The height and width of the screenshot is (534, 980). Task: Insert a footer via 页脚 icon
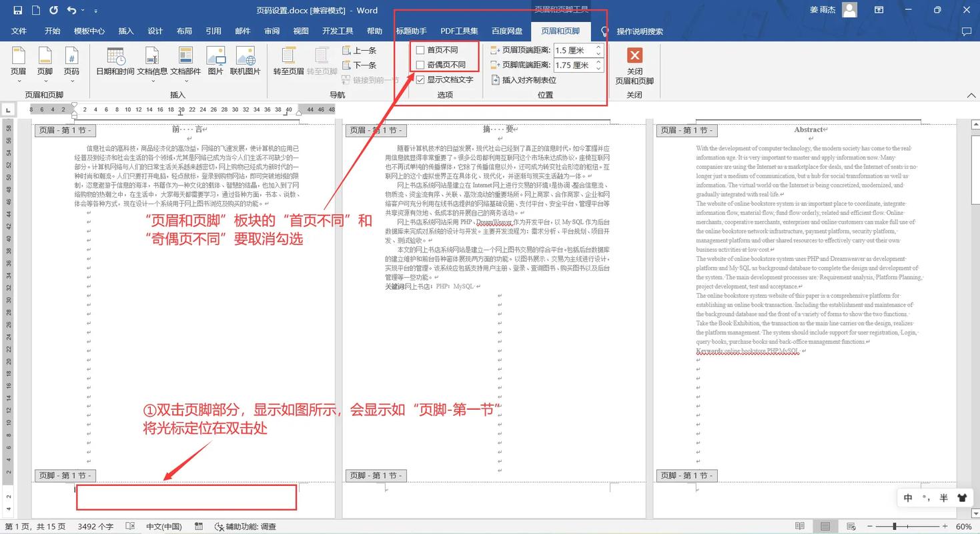tap(45, 63)
